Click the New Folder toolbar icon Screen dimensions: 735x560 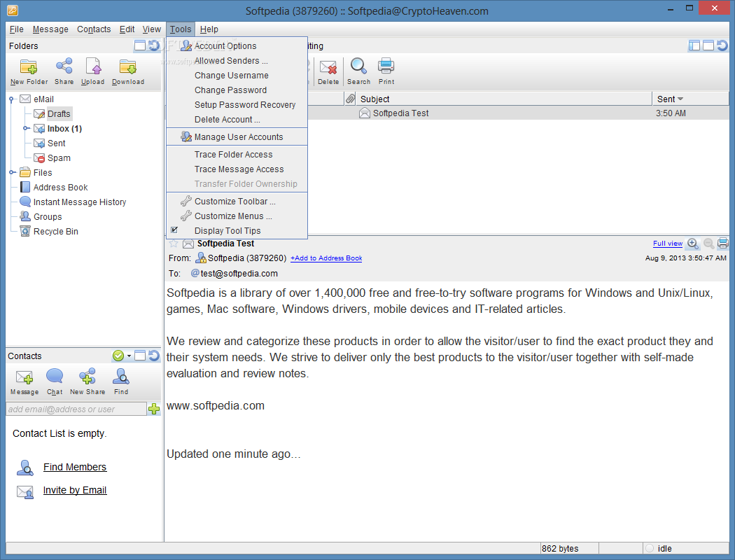pos(29,67)
